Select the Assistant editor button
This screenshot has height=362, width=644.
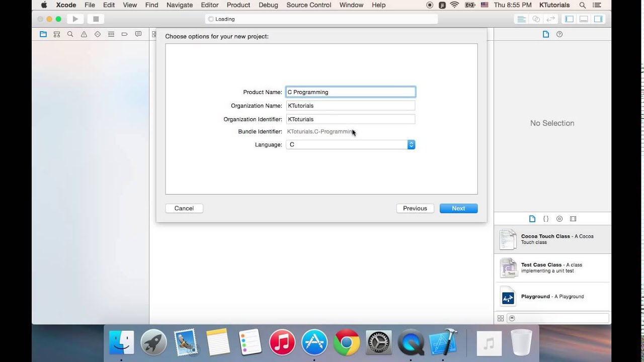pos(536,19)
